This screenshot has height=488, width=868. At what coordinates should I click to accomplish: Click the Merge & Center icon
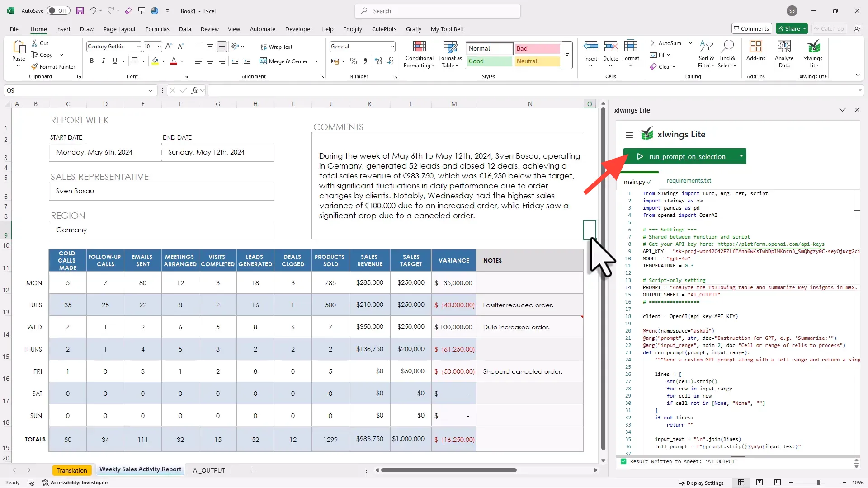click(264, 61)
